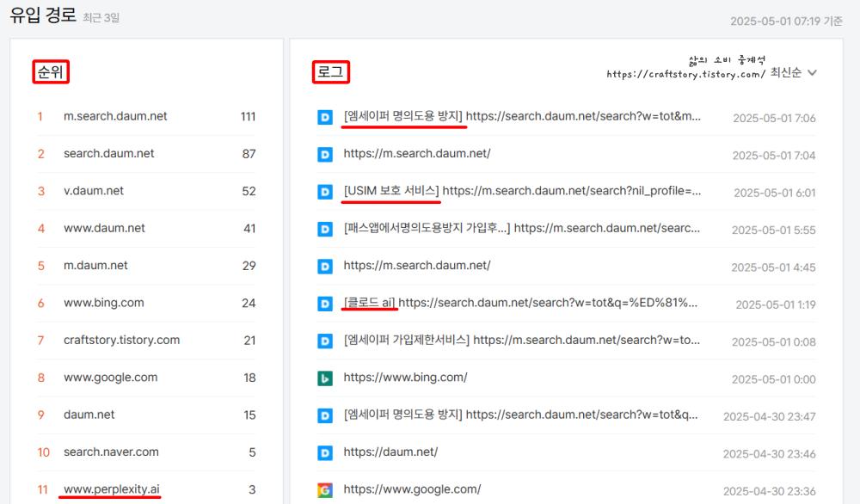Open https://www.bing.com/ log link

click(405, 378)
